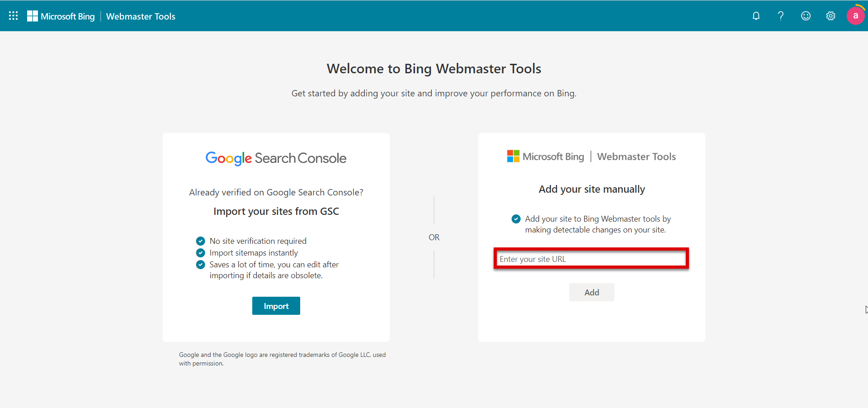Click the Import button
Screen dimensions: 868x408
coord(276,306)
